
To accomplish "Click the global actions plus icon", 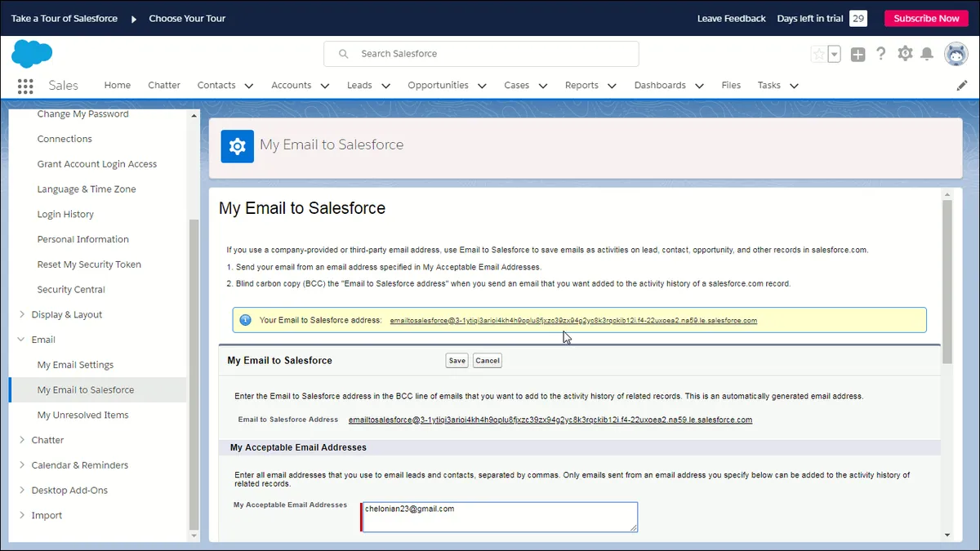I will (857, 54).
